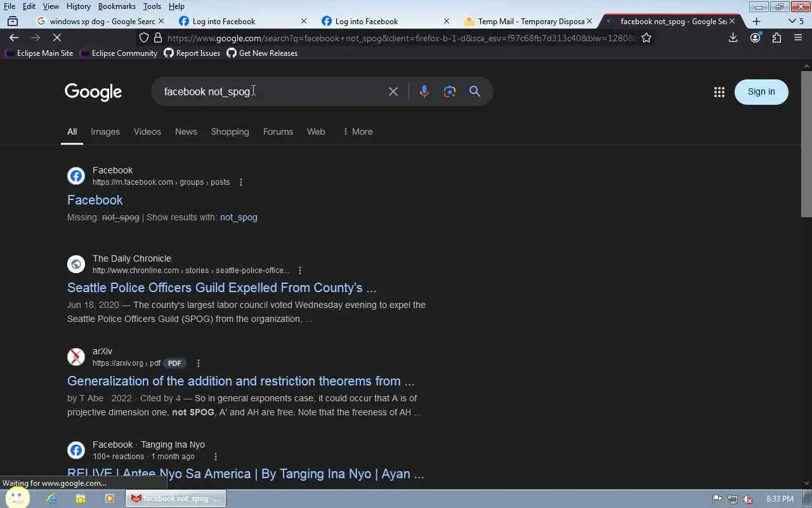This screenshot has height=508, width=812.
Task: Close the Temp Mail tab
Action: coord(589,21)
